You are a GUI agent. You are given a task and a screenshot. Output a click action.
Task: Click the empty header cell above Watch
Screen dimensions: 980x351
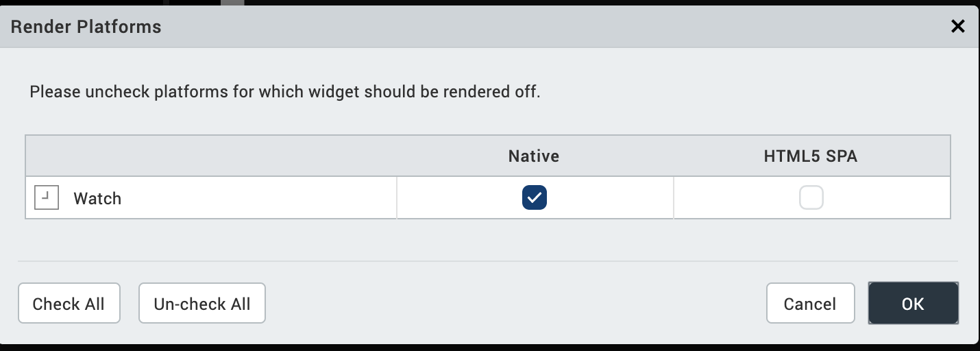[x=211, y=156]
